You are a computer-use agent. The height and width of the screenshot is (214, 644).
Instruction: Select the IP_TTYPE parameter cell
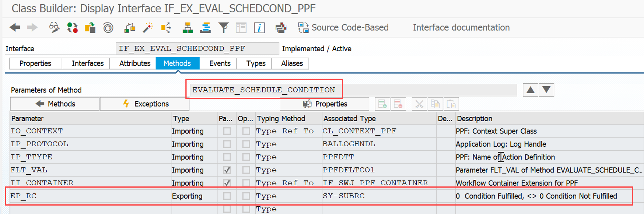click(x=91, y=157)
